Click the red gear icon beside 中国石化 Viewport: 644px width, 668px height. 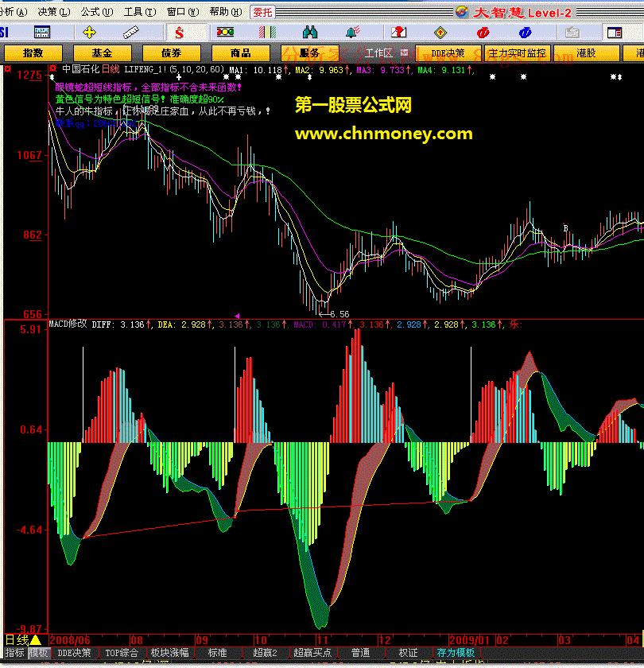(52, 68)
